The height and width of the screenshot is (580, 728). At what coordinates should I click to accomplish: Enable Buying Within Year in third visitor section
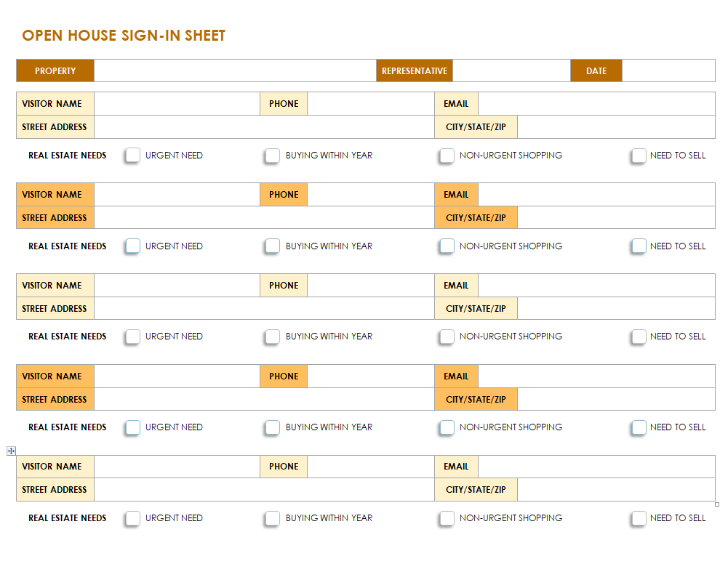[x=272, y=337]
